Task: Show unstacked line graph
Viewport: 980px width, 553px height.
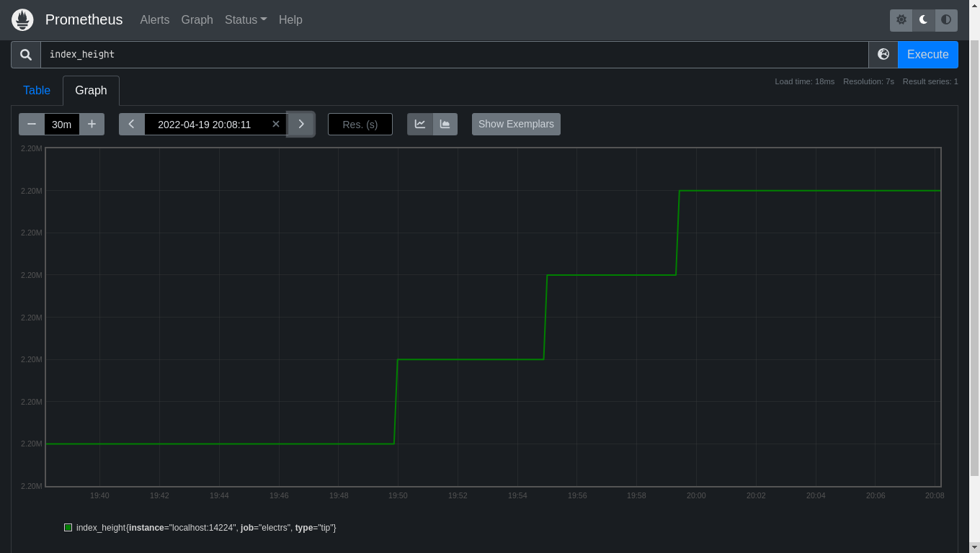Action: 420,124
